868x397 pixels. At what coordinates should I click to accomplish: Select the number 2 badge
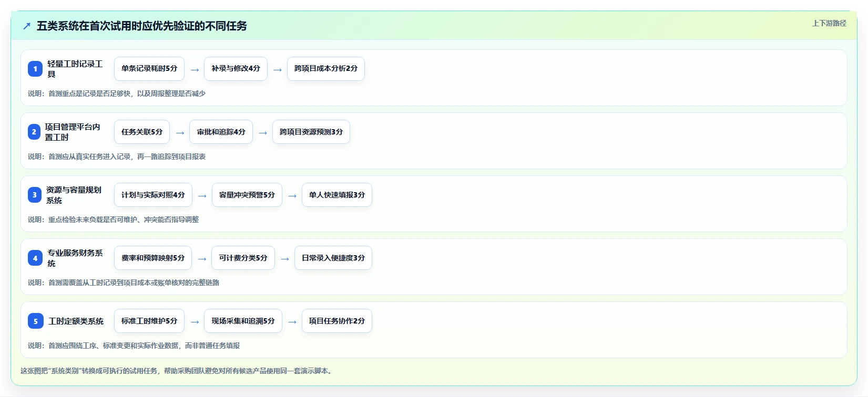click(x=34, y=132)
